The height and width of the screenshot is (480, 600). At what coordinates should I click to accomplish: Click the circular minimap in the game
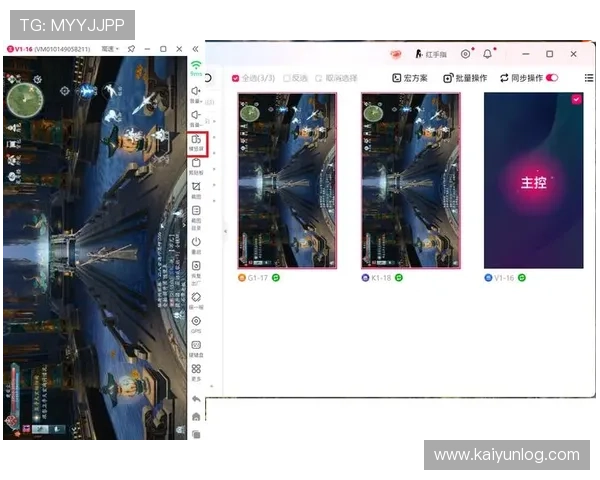(x=25, y=100)
